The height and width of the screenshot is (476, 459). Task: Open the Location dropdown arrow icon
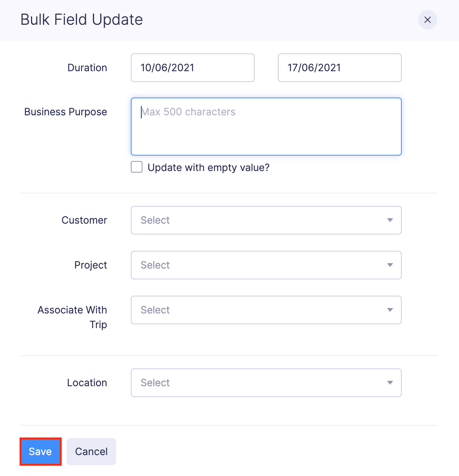click(390, 383)
